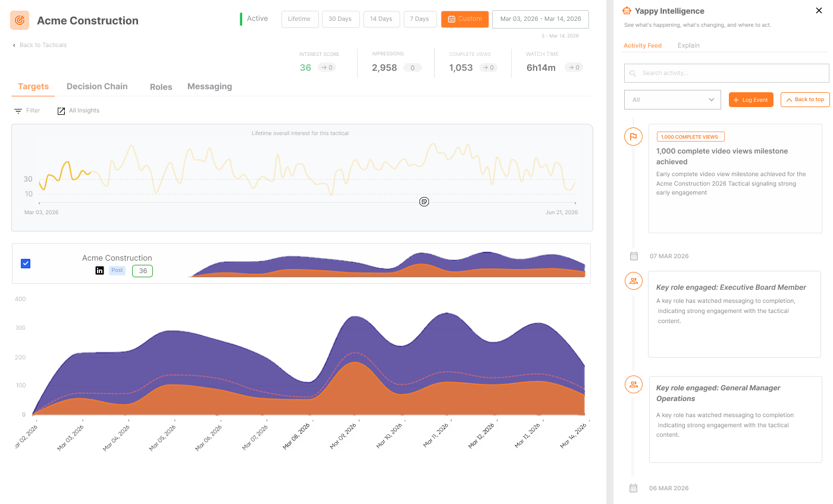The width and height of the screenshot is (833, 504).
Task: Select the 7 Days range button
Action: (x=420, y=19)
